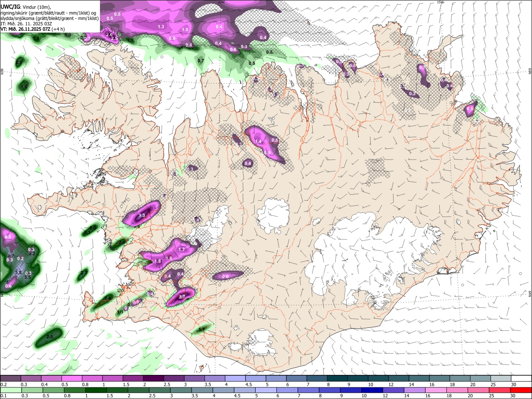Click the "2.6" value near the map header
The width and height of the screenshot is (532, 399).
click(109, 34)
